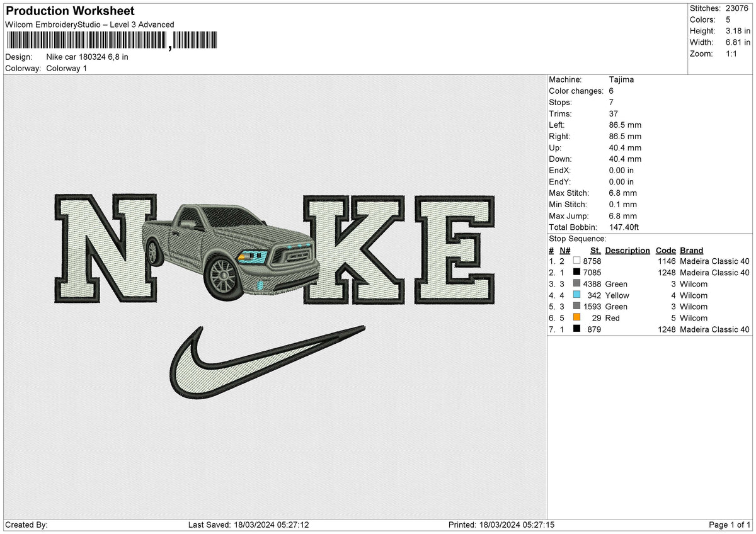Click the Height value 3.18 in
This screenshot has width=756, height=534.
click(x=738, y=31)
